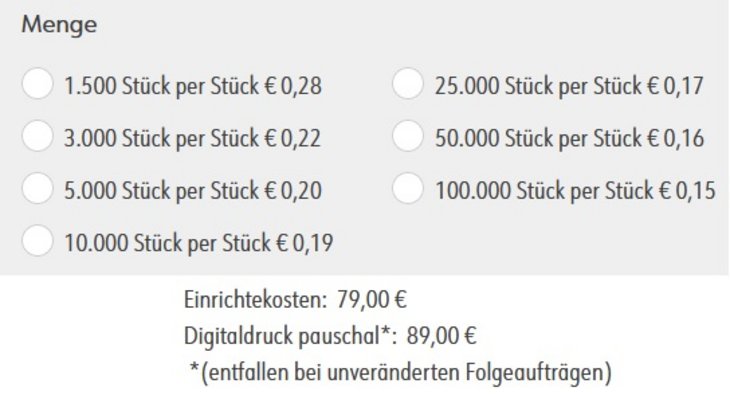The image size is (730, 399).
Task: Choose the 5.000 Stück quantity radio circle
Action: 37,189
